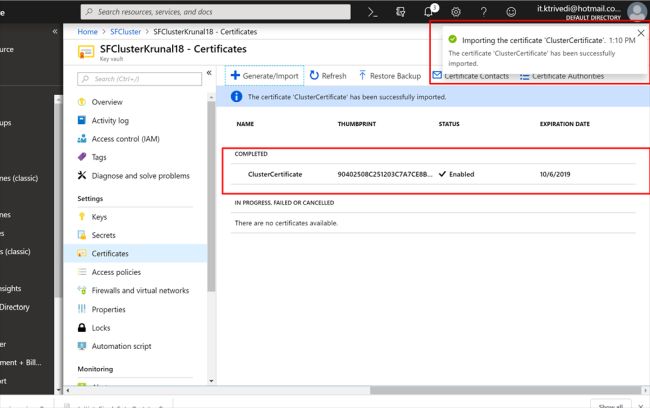Open Directory and subscription filter icon

point(400,12)
